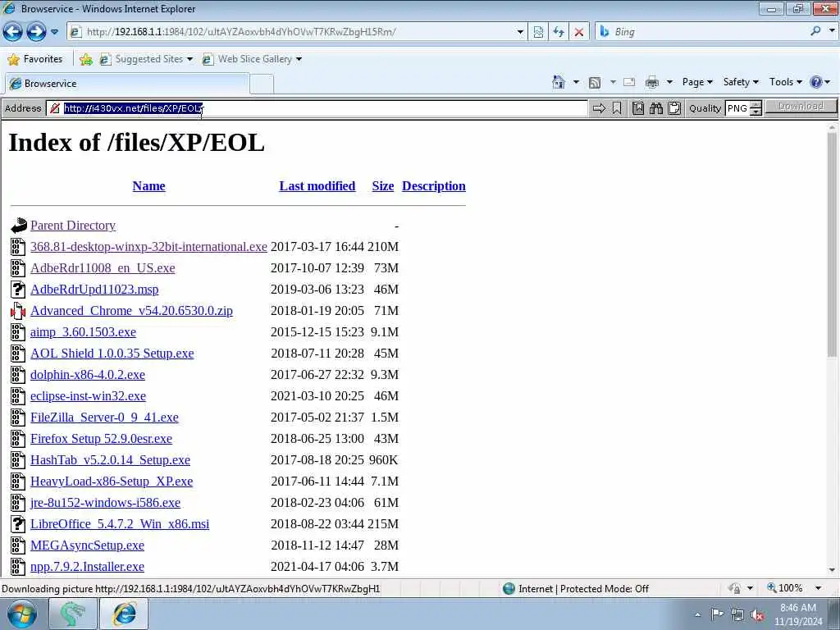840x630 pixels.
Task: Click the zip archive icon beside Advanced_Chrome
Action: [x=18, y=311]
